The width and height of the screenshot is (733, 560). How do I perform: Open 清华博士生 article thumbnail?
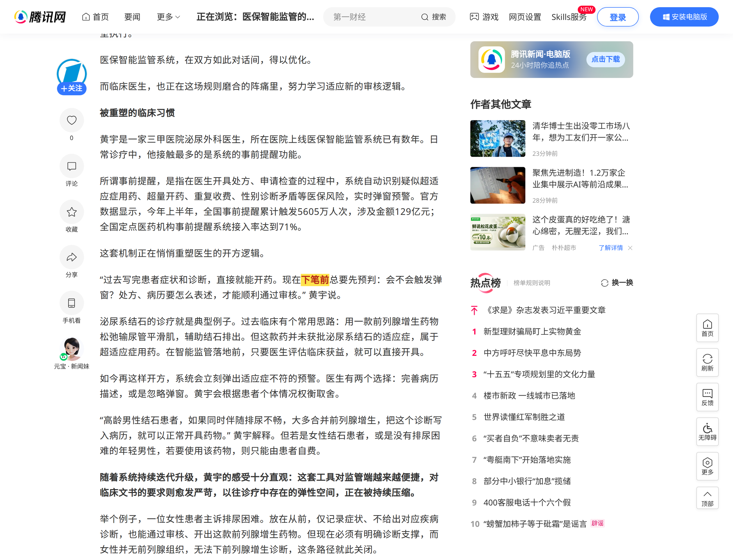click(497, 138)
